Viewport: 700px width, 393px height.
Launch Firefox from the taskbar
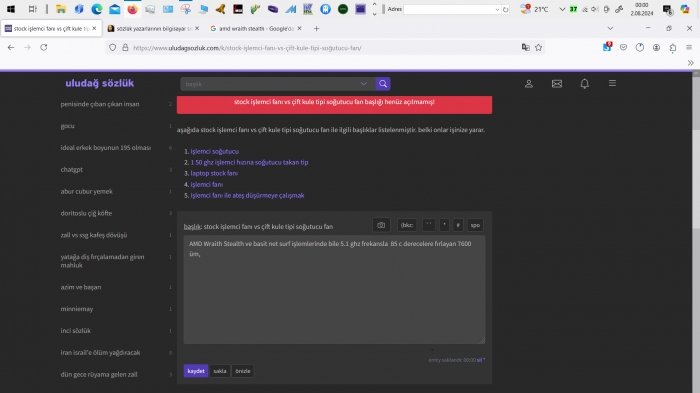click(132, 9)
